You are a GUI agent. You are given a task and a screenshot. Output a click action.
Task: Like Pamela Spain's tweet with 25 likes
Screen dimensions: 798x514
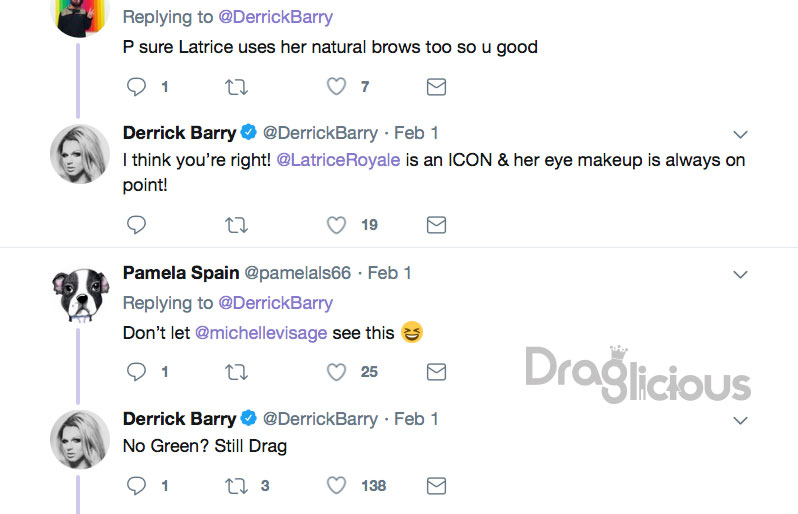pyautogui.click(x=336, y=372)
